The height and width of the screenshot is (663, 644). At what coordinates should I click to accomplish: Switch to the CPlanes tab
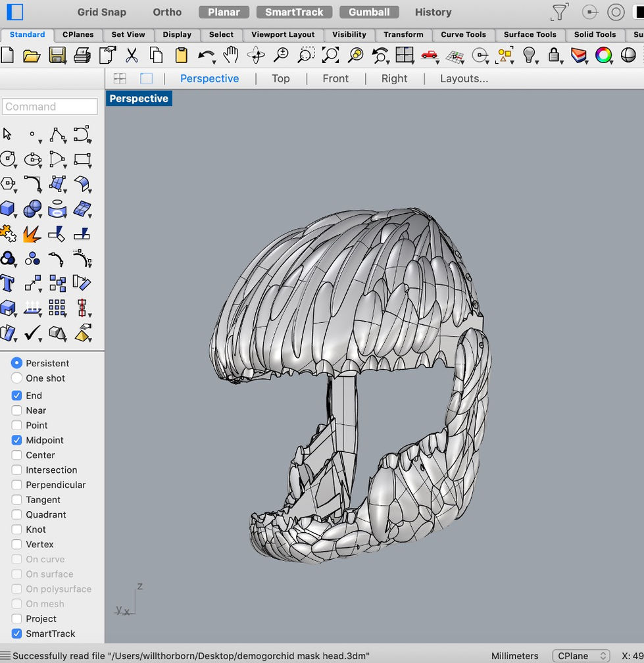(x=78, y=35)
